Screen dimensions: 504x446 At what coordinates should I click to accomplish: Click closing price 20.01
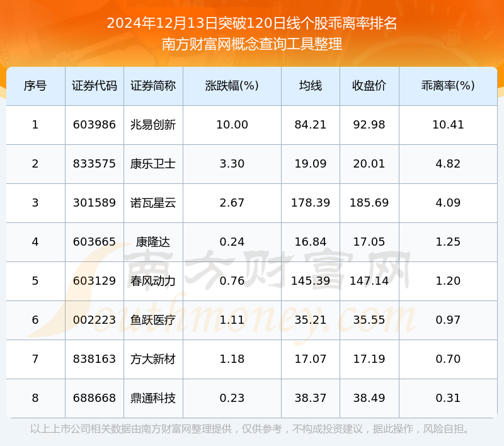[x=369, y=164]
